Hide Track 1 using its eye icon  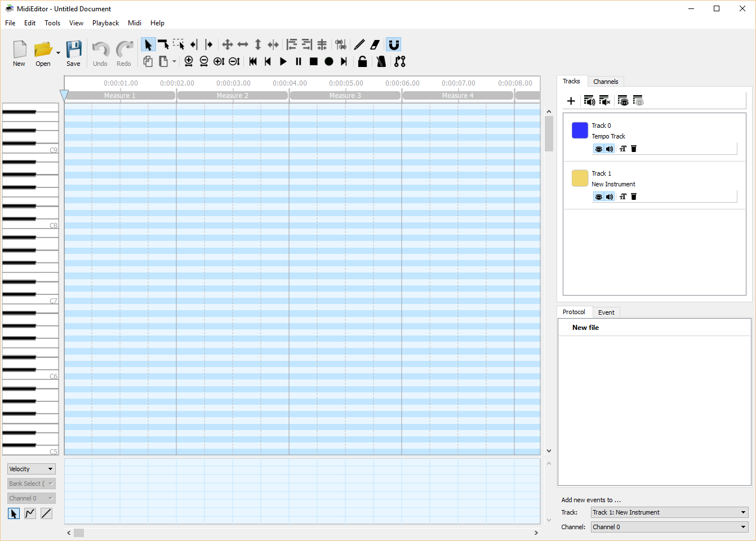(598, 196)
